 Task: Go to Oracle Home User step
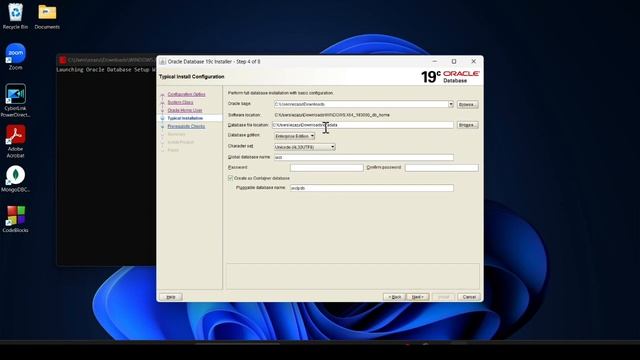point(184,110)
